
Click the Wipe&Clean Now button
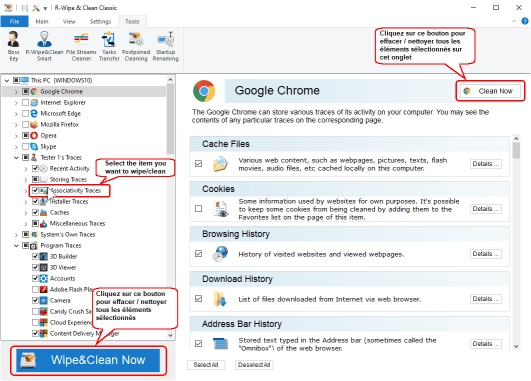(x=88, y=360)
